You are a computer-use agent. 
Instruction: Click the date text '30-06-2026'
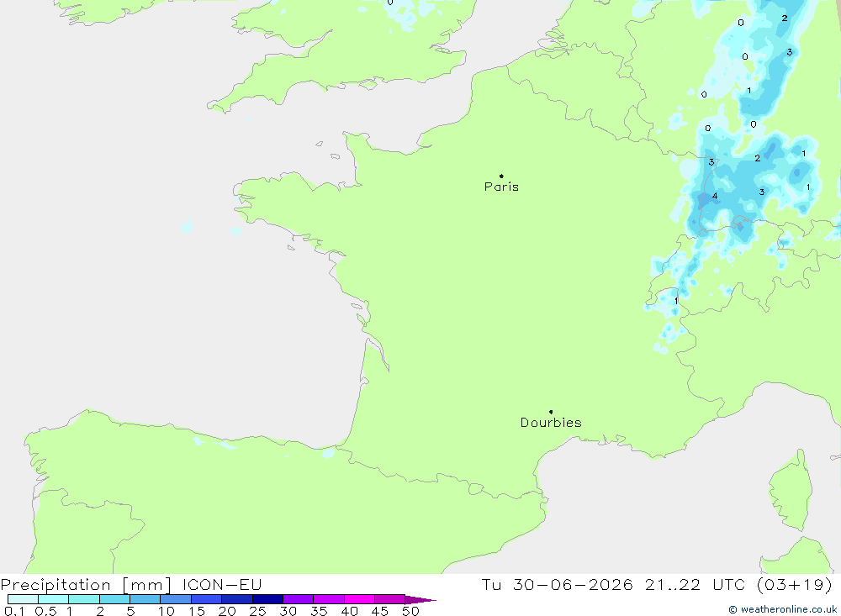[x=573, y=584]
